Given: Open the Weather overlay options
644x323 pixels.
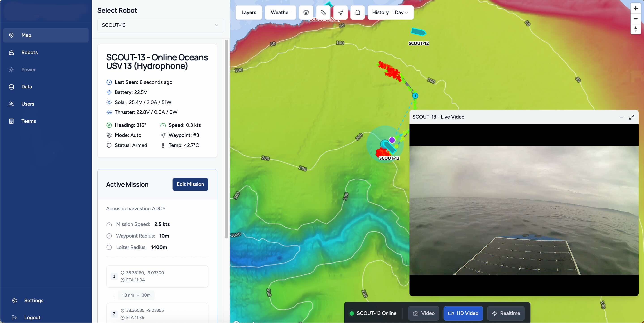Looking at the screenshot, I should [280, 13].
